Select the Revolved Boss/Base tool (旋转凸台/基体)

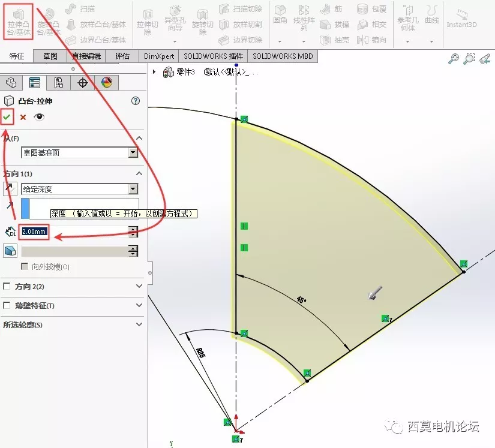pos(49,22)
